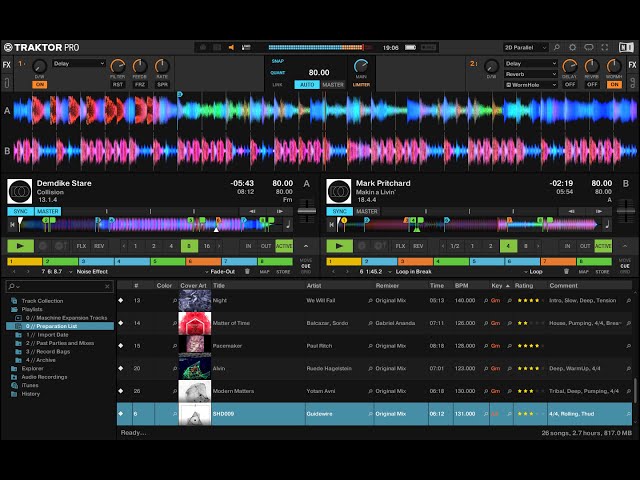
Task: Open FX unit 2 Reverb effect dropdown
Action: 531,74
